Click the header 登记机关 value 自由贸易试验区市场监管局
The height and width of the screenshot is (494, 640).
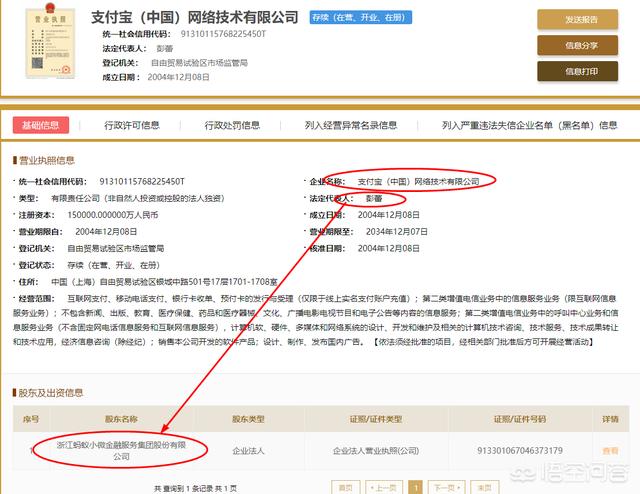(199, 63)
